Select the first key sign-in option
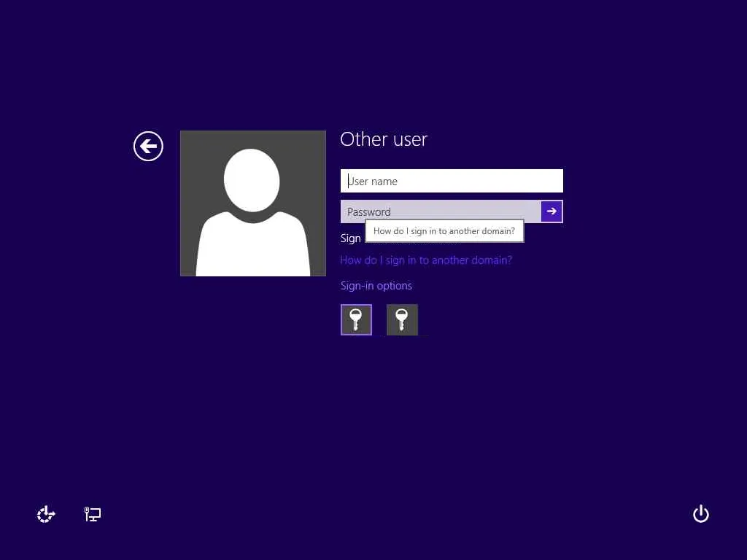 pos(356,319)
